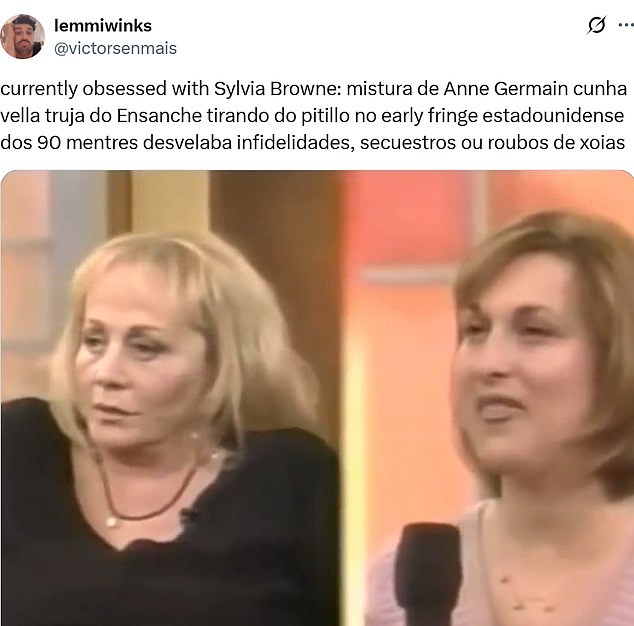Open the @victorsenmais handle link
The height and width of the screenshot is (626, 634).
coord(115,49)
